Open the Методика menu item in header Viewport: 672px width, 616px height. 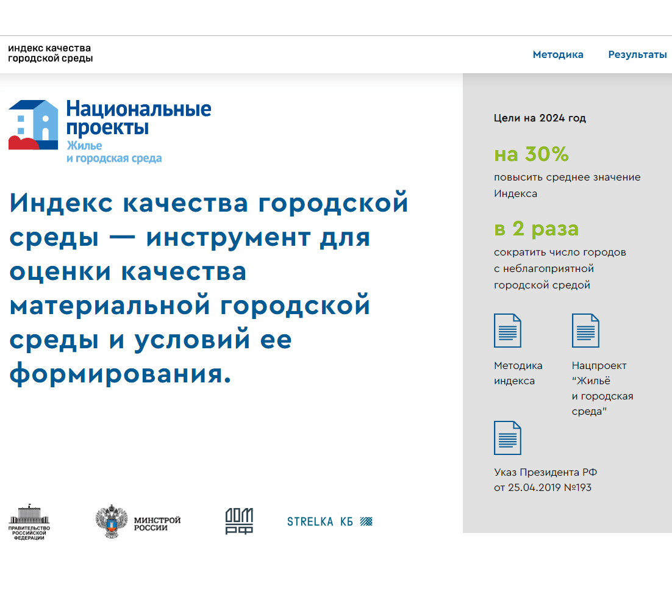tap(558, 55)
